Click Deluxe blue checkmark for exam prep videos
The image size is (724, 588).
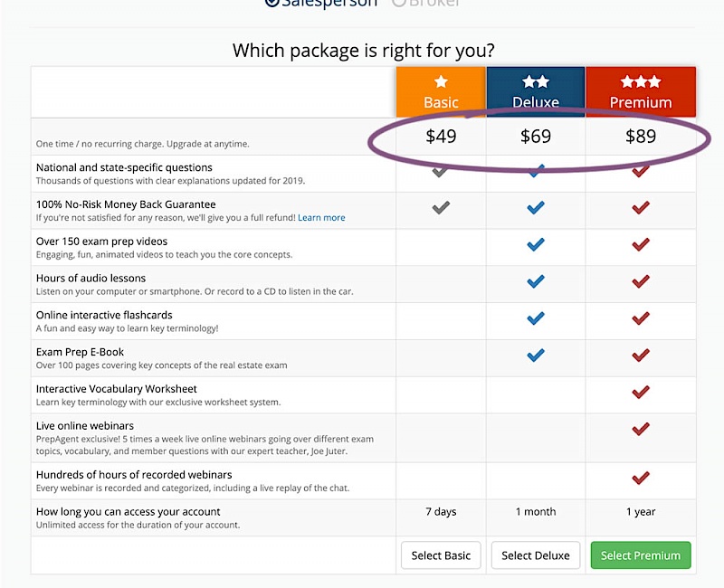(x=536, y=245)
